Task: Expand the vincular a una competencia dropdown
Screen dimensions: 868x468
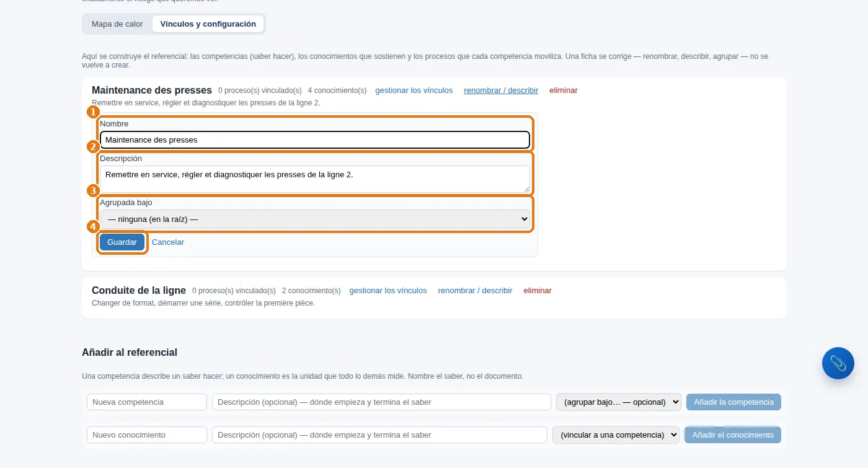Action: point(616,435)
